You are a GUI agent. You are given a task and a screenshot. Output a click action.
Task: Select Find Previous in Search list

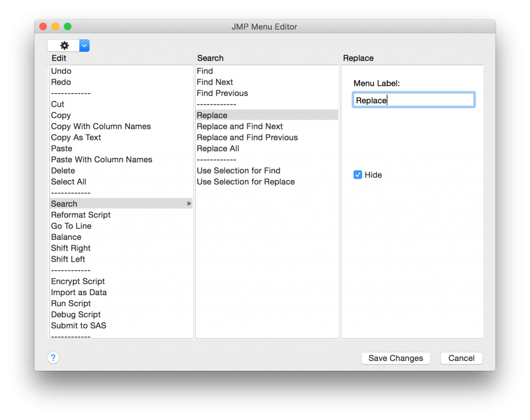[x=222, y=93]
